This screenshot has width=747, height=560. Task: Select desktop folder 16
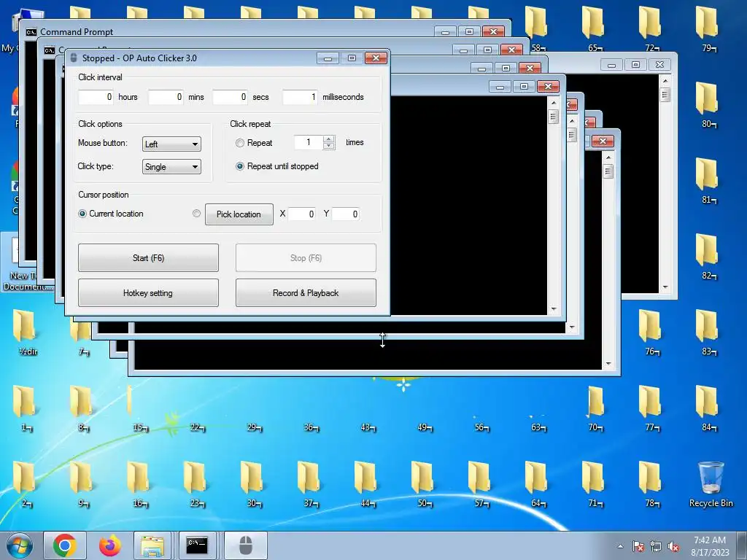[139, 484]
